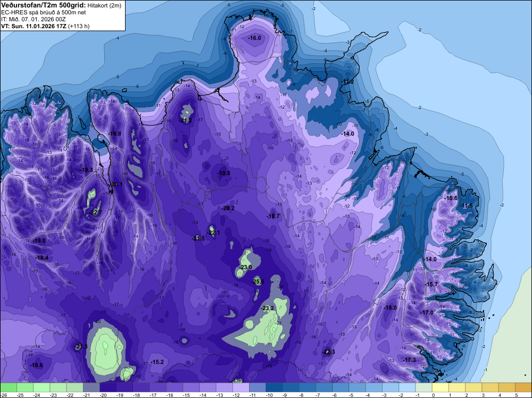The image size is (532, 398).
Task: Click the color bar's -26 tick label
Action: click(3, 395)
